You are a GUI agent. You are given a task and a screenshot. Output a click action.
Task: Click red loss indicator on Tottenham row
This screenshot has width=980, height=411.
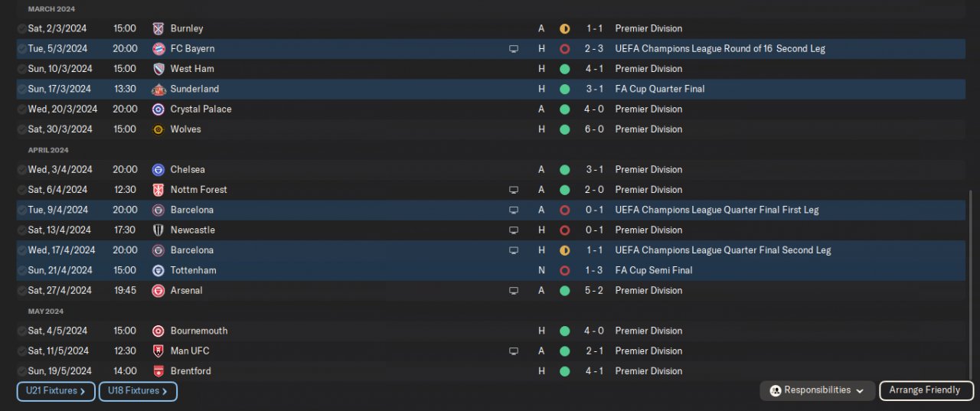tap(565, 270)
